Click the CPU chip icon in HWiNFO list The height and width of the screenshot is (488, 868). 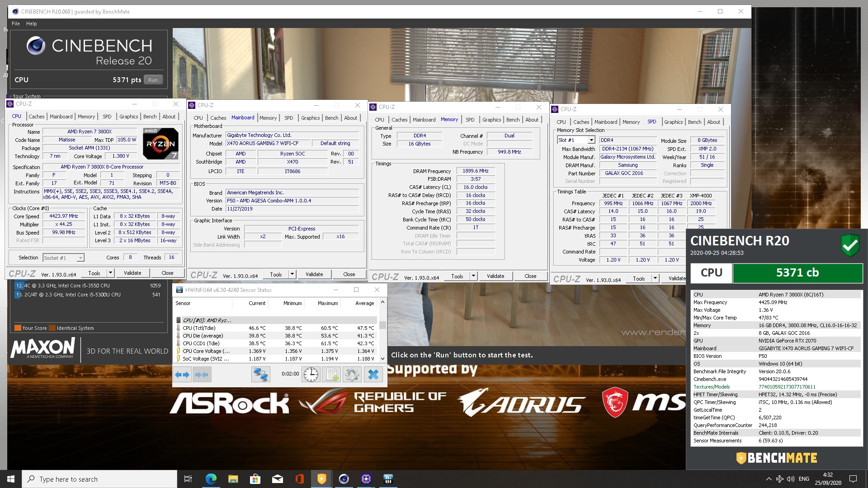coord(179,320)
